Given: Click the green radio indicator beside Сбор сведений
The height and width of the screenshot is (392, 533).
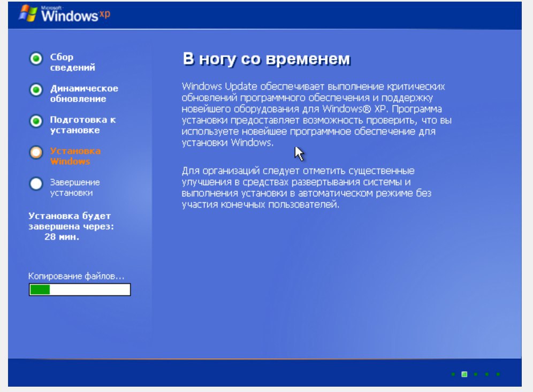Looking at the screenshot, I should [x=36, y=58].
